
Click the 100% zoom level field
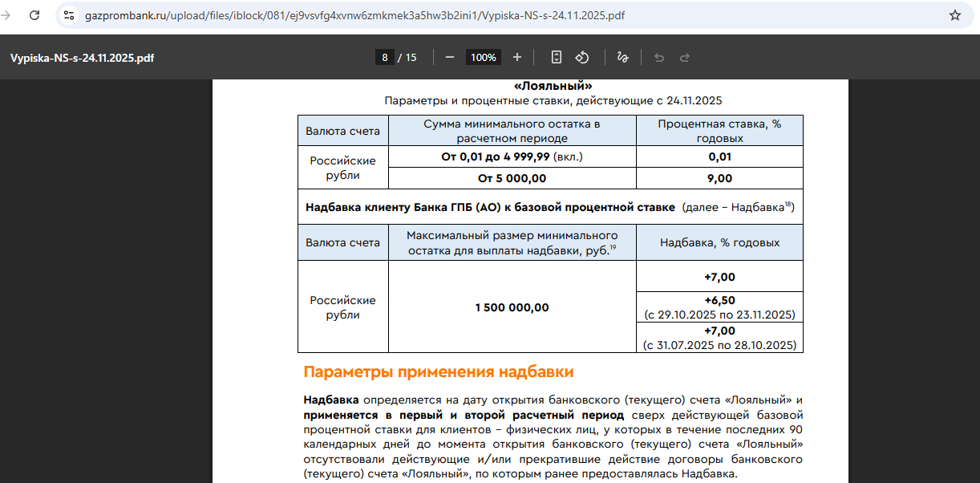tap(484, 57)
